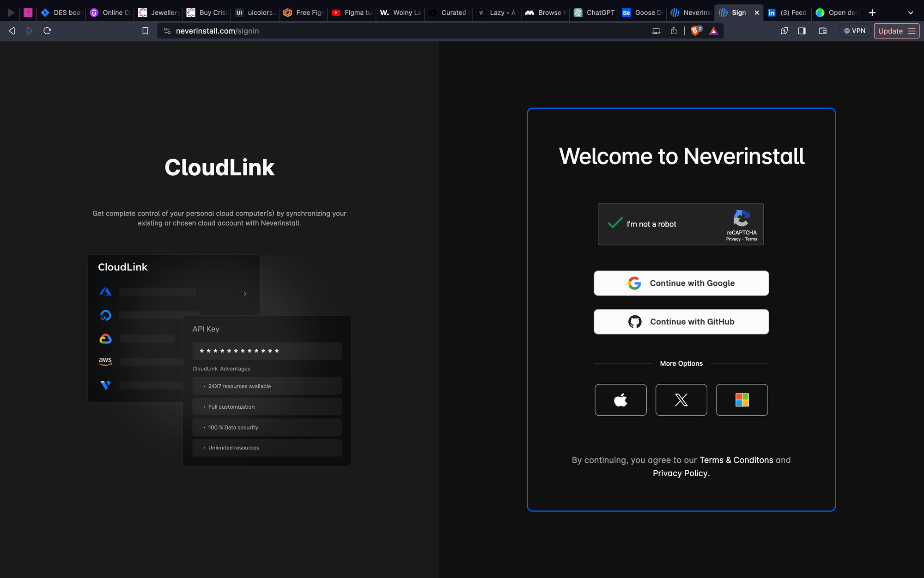Sign in with X (Twitter) icon
The image size is (924, 578).
click(x=681, y=400)
